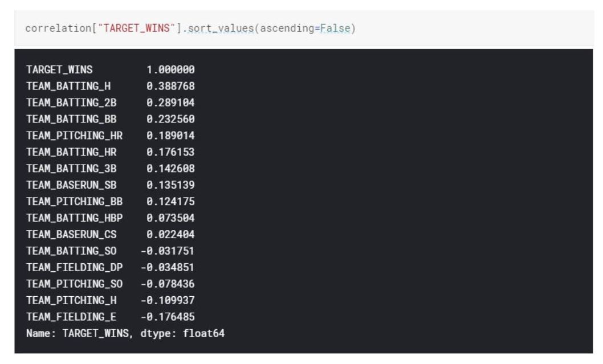Click the -0.176485 value for TEAM_FIELDING_E
The width and height of the screenshot is (603, 364).
pyautogui.click(x=168, y=317)
